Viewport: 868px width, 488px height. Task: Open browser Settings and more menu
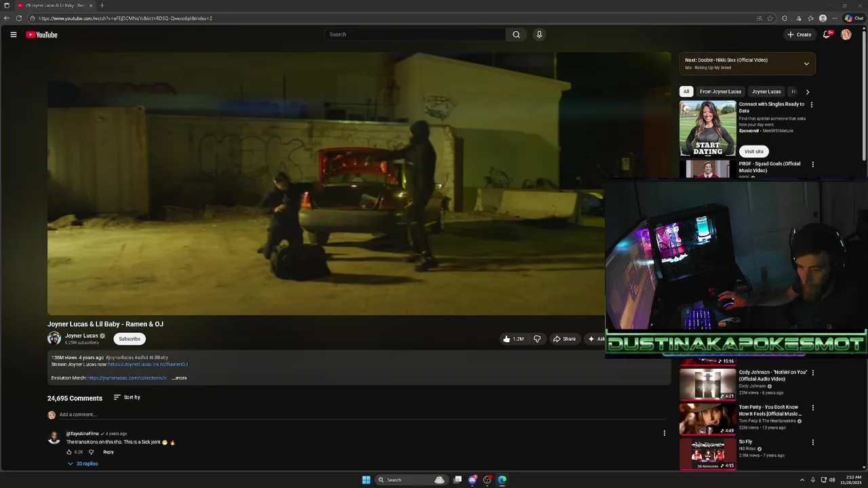pos(835,18)
